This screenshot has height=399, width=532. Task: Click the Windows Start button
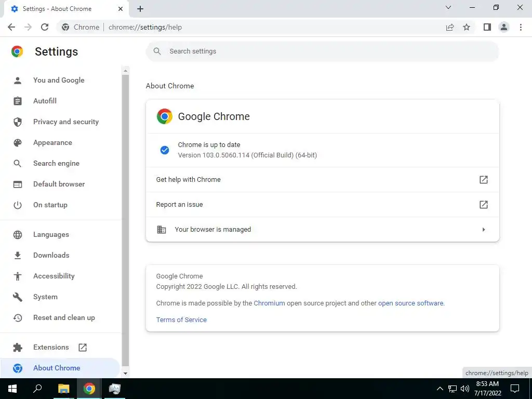click(12, 389)
